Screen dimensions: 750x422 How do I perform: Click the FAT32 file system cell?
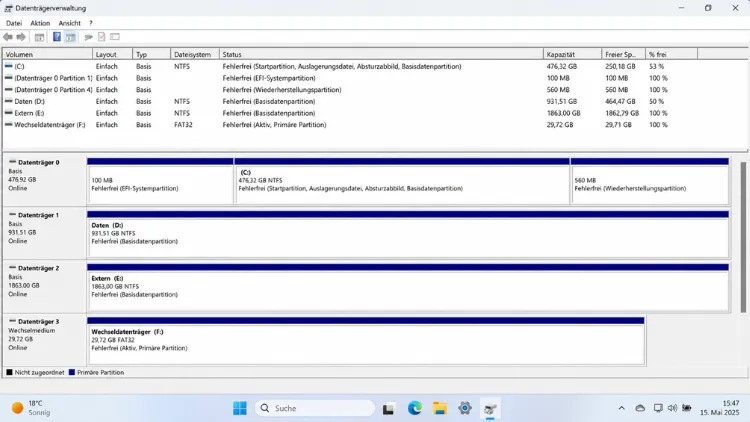[x=183, y=125]
